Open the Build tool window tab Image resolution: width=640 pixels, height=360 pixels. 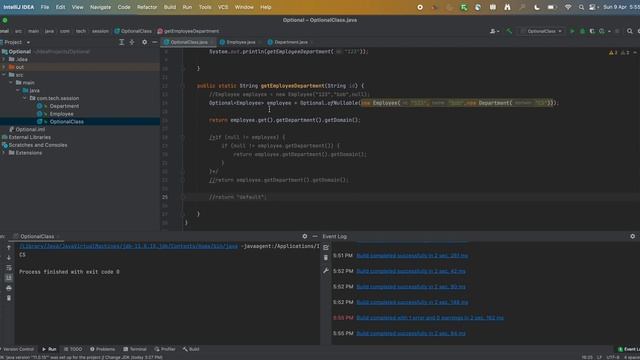tap(191, 349)
